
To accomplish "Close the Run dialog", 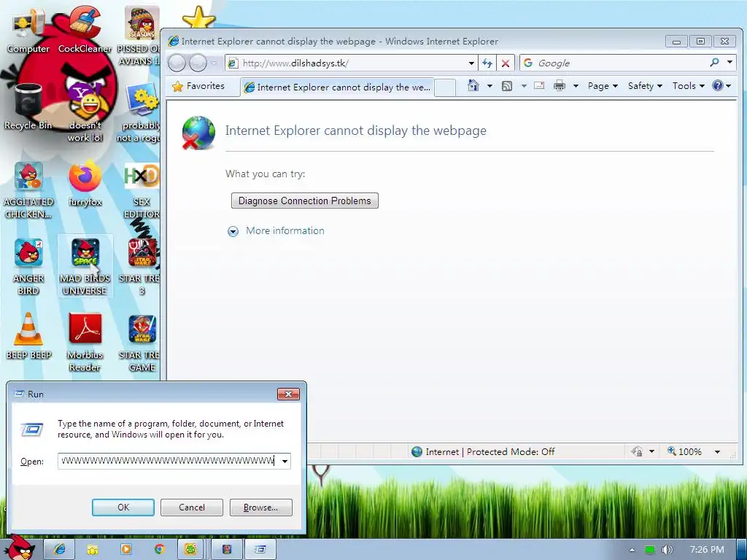I will 288,394.
